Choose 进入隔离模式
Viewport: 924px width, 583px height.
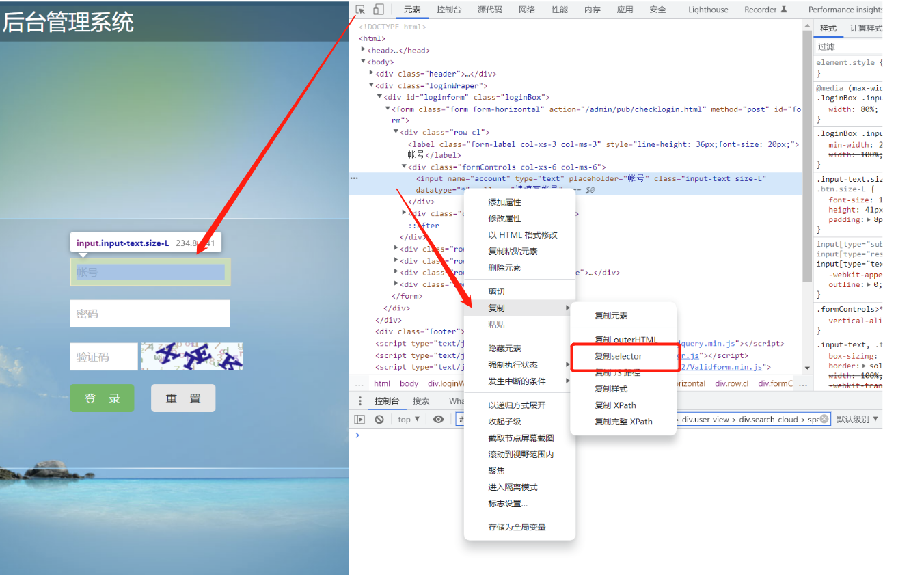(x=519, y=487)
